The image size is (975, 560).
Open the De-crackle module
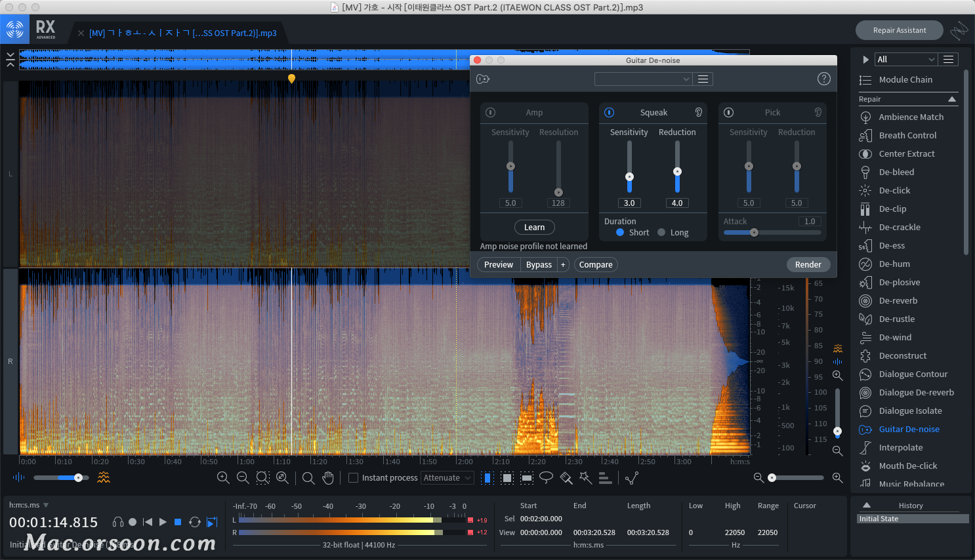(900, 227)
